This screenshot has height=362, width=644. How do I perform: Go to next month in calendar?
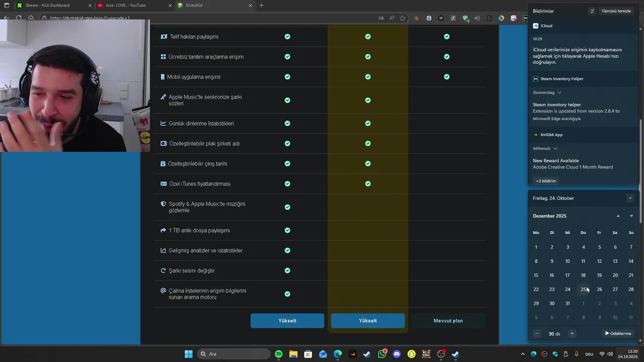(631, 216)
